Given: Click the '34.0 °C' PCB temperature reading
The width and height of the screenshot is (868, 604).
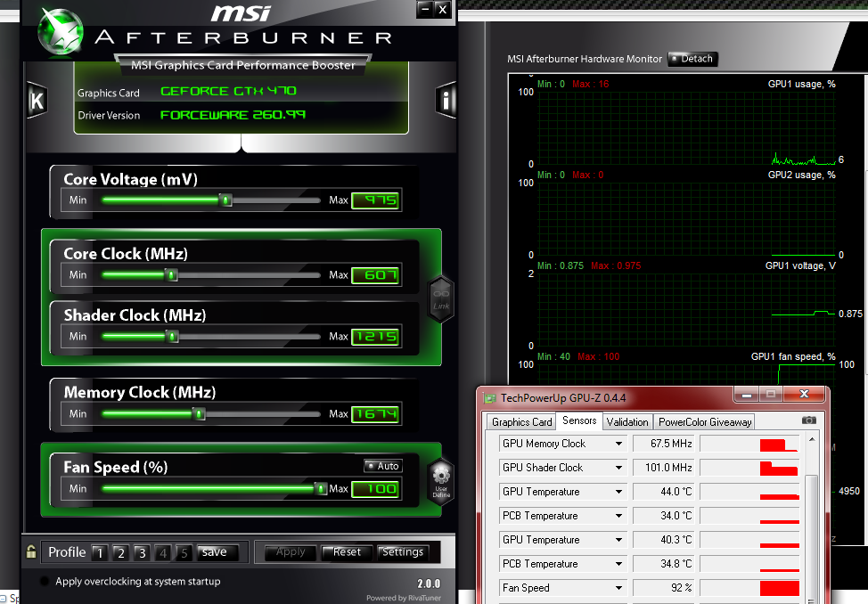Looking at the screenshot, I should (676, 516).
